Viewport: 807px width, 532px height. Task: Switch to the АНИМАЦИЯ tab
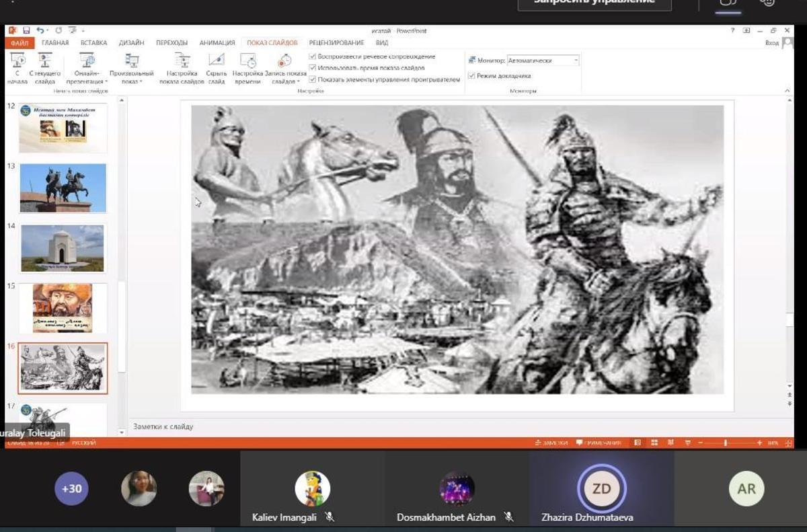click(x=217, y=43)
